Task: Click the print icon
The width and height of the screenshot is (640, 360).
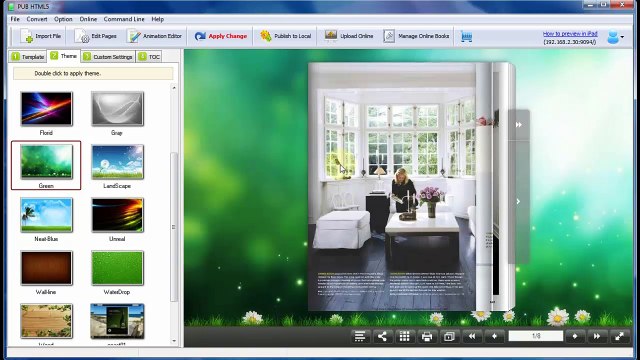Action: coord(427,336)
